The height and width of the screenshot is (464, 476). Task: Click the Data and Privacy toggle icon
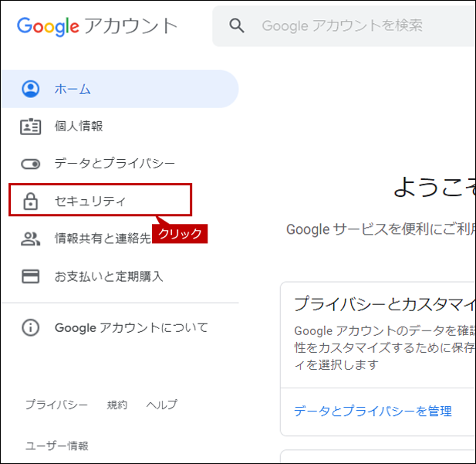pyautogui.click(x=30, y=164)
